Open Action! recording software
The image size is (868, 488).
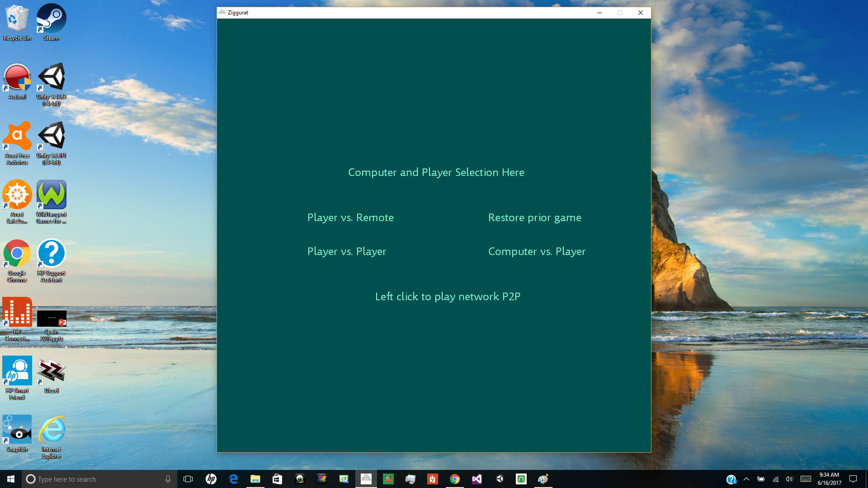coord(17,77)
